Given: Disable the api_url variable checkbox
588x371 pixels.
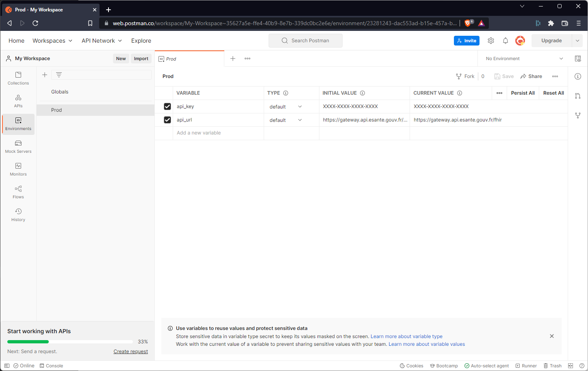Looking at the screenshot, I should (x=167, y=120).
